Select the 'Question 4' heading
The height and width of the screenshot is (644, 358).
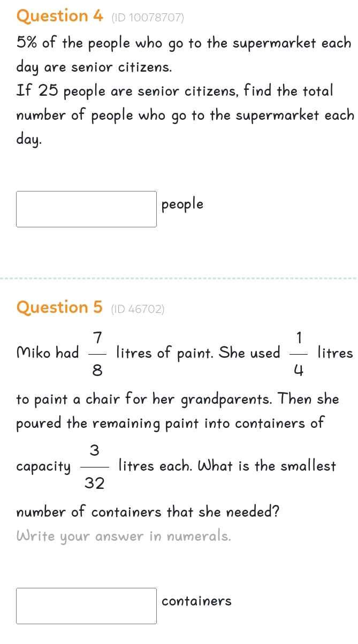point(60,17)
